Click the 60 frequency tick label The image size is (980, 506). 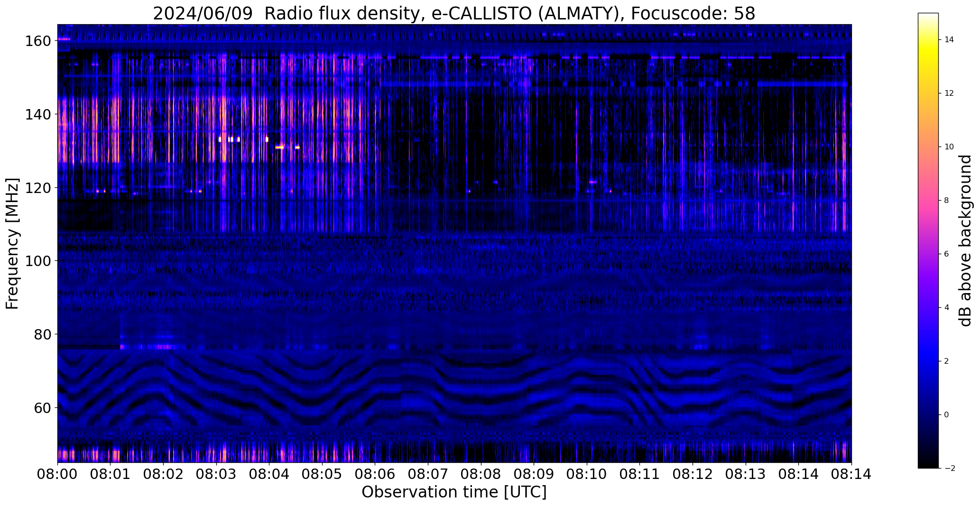click(x=42, y=408)
